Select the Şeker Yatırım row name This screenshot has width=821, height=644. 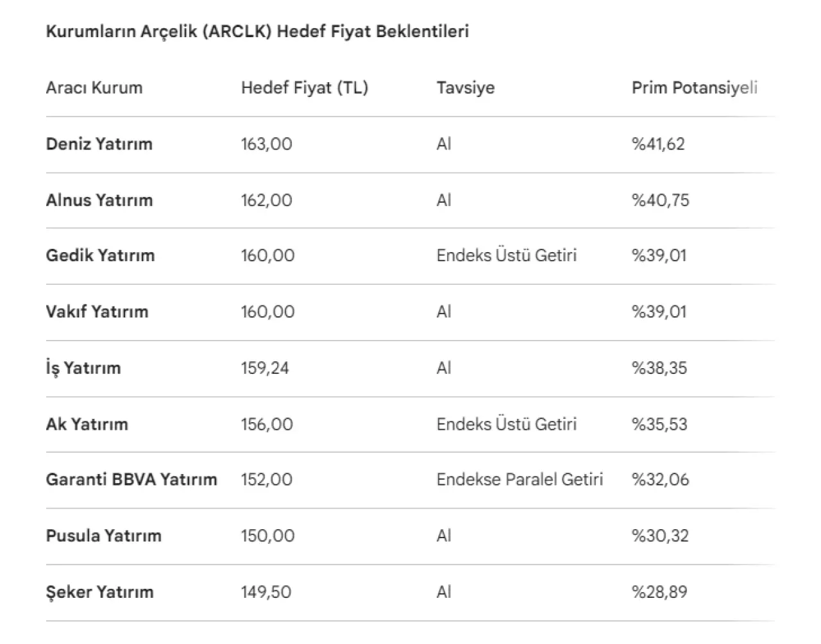(x=99, y=591)
